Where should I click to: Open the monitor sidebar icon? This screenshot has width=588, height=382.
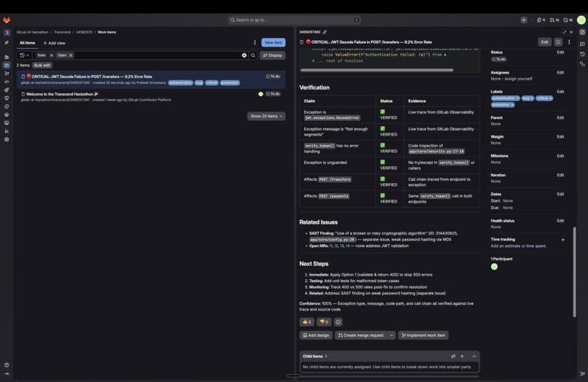[7, 123]
